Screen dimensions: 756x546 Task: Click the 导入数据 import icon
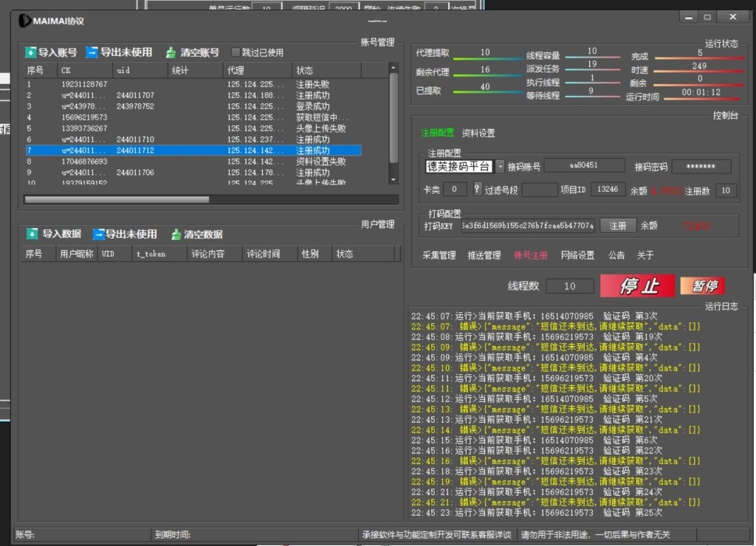[x=32, y=235]
